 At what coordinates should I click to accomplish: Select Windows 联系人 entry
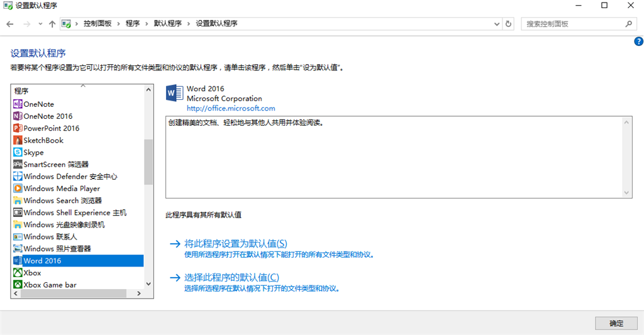[50, 237]
